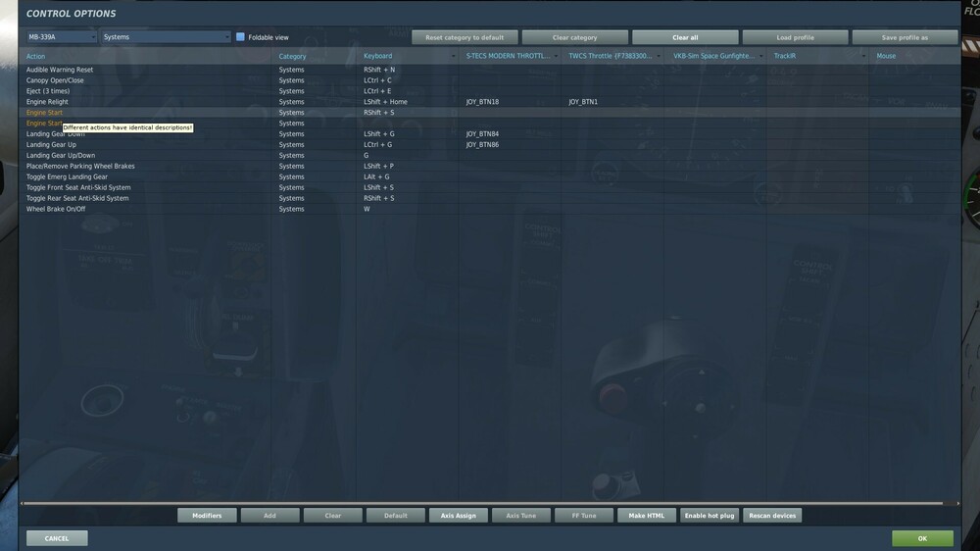The width and height of the screenshot is (980, 551).
Task: Click the horizontal scrollbar at table bottom
Action: pyautogui.click(x=483, y=503)
